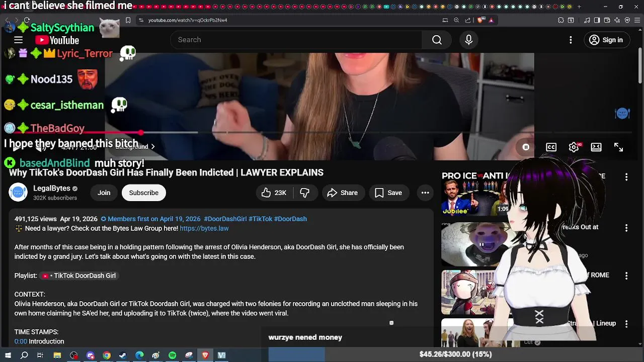Install app icon in address bar
Viewport: 644px width, 362px height.
click(x=445, y=20)
